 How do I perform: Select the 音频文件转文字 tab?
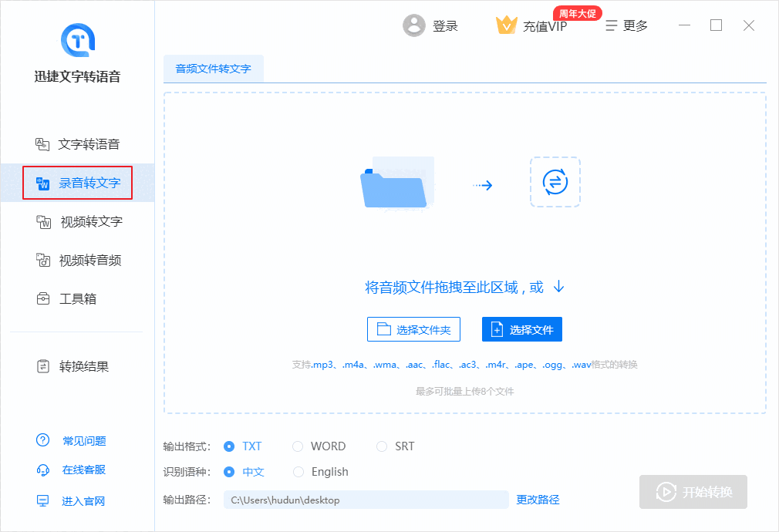[214, 69]
